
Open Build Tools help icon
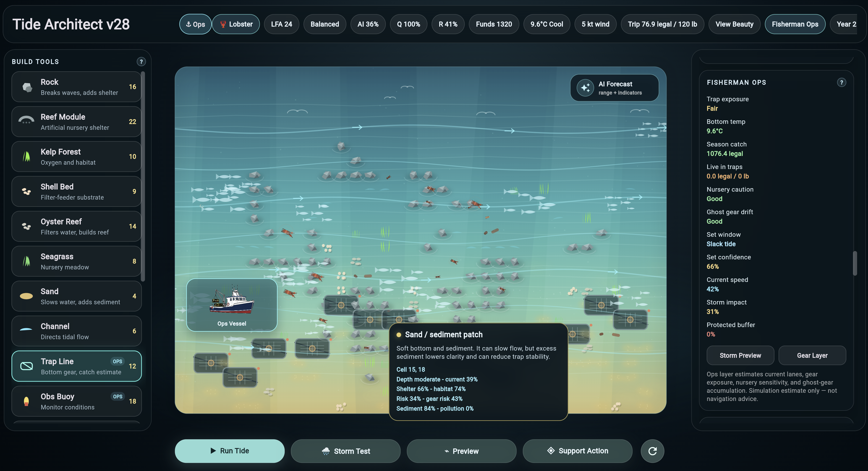141,62
